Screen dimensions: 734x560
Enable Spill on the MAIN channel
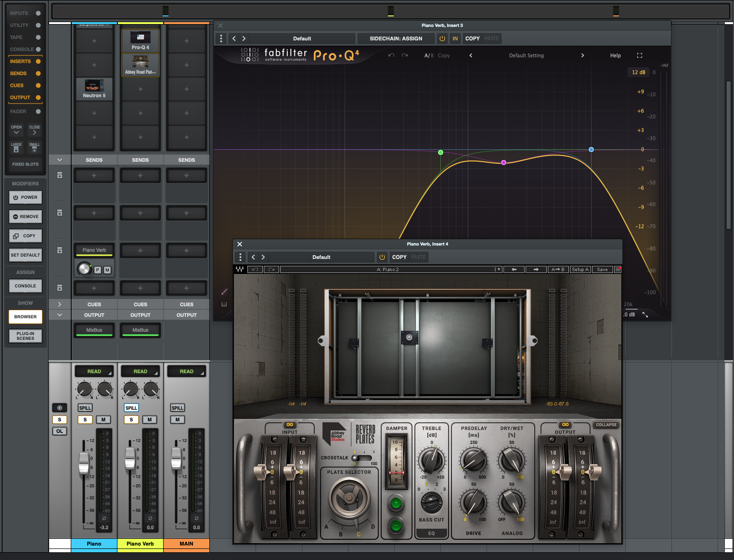pyautogui.click(x=178, y=408)
